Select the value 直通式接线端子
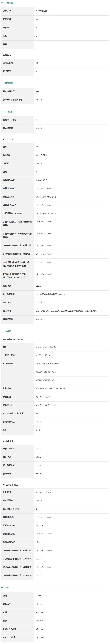This screenshot has height=644, width=110. click(x=42, y=11)
